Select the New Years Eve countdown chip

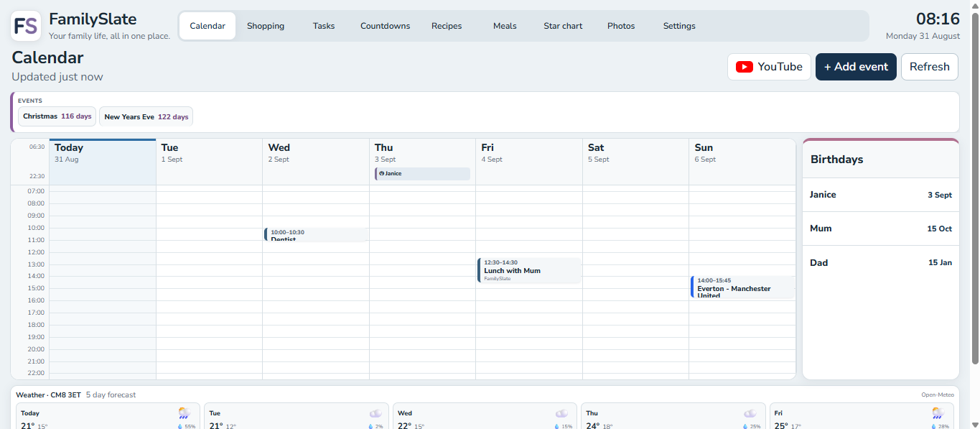point(146,116)
